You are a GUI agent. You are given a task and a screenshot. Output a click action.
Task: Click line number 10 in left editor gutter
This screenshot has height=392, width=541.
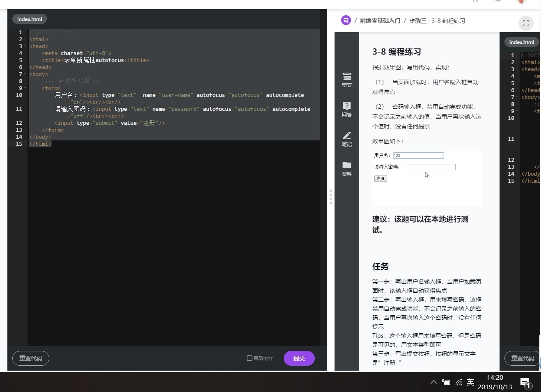19,95
